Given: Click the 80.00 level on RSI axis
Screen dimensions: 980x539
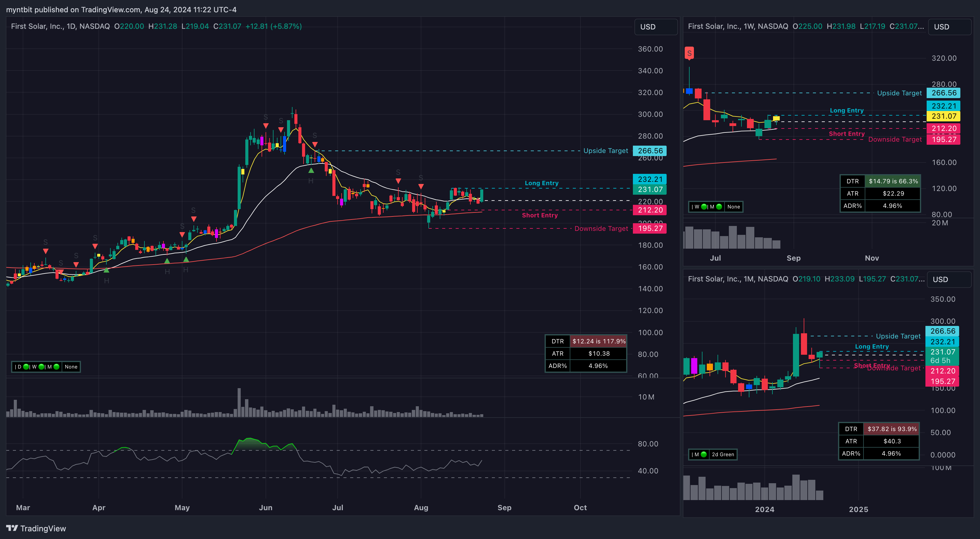Looking at the screenshot, I should coord(648,444).
